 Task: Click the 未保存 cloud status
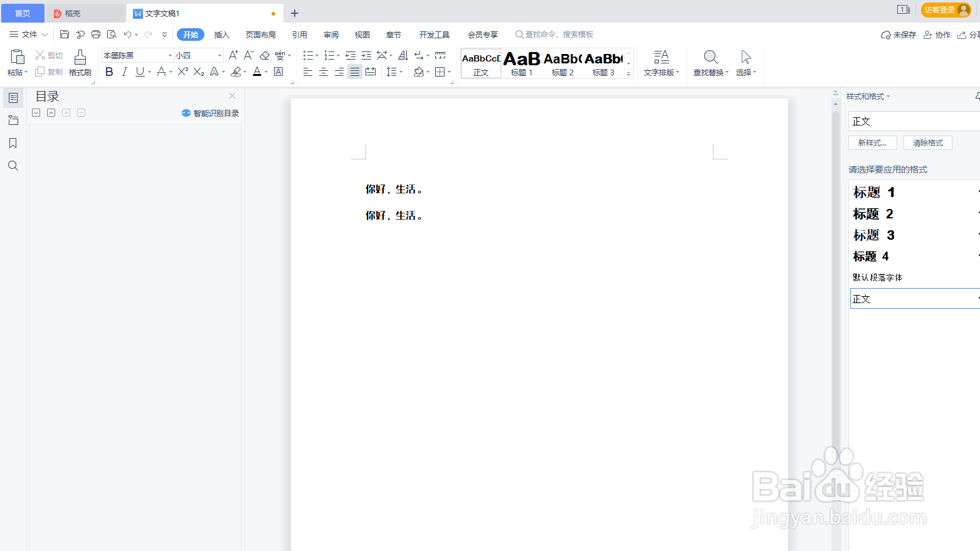pos(898,35)
